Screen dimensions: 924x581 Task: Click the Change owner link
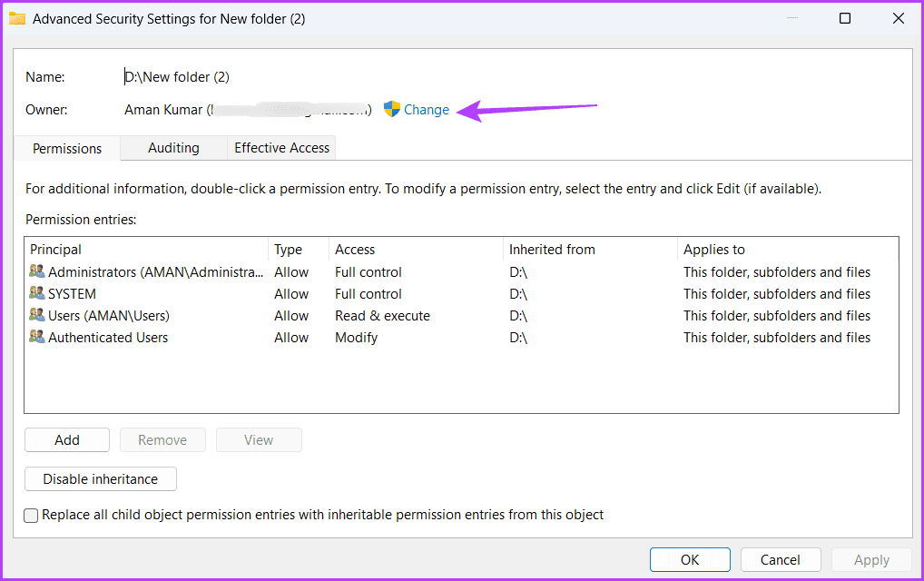[426, 110]
